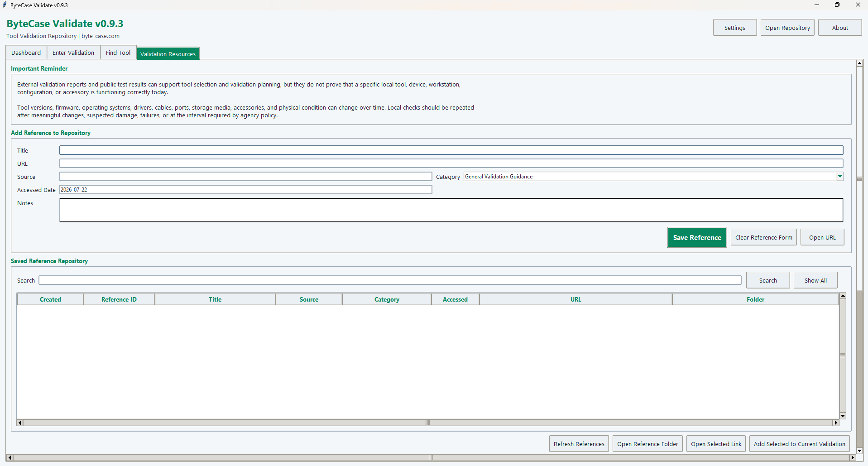Open the Find Tool tab
Image resolution: width=868 pixels, height=466 pixels.
[x=118, y=53]
